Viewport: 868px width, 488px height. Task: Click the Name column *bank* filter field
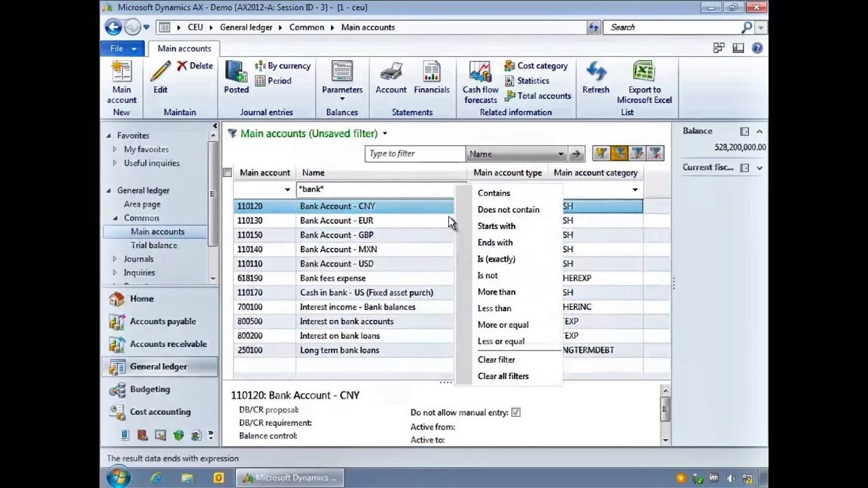click(382, 190)
